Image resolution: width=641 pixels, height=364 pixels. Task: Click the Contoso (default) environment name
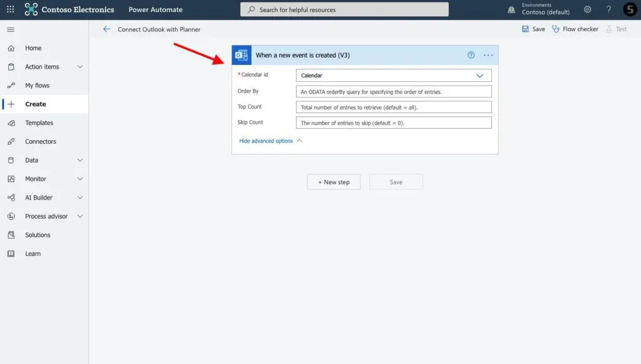tap(545, 13)
